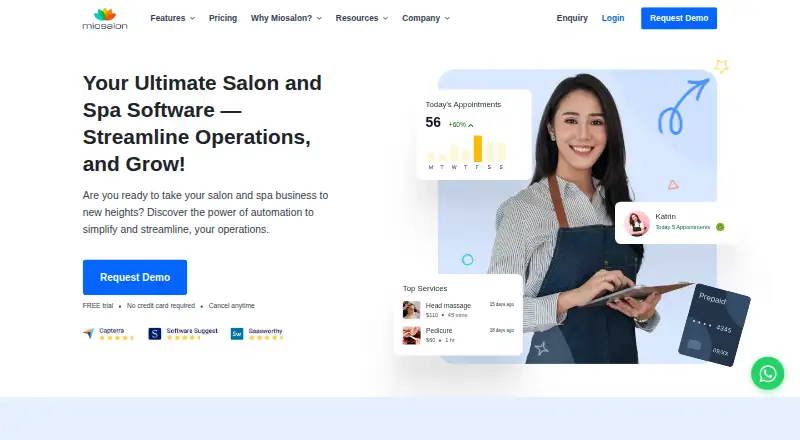The height and width of the screenshot is (440, 800).
Task: Click the Software Suggest star rating
Action: pos(184,338)
